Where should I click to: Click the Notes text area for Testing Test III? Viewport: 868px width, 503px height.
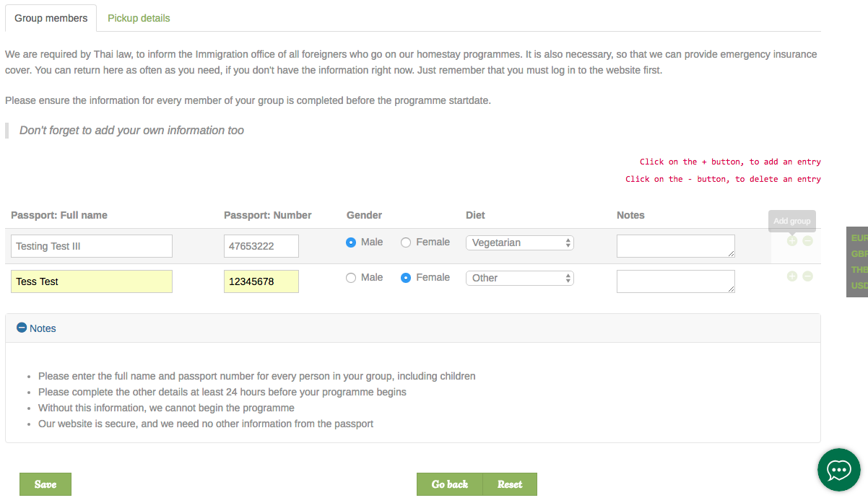click(675, 246)
